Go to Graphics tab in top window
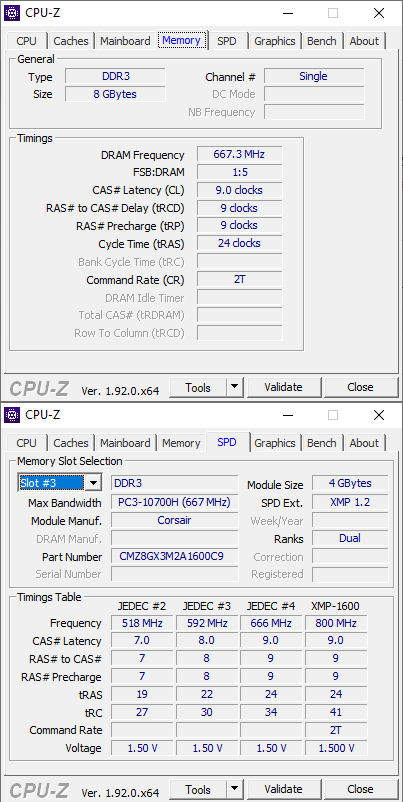Screen dimensions: 403x802 (275, 41)
